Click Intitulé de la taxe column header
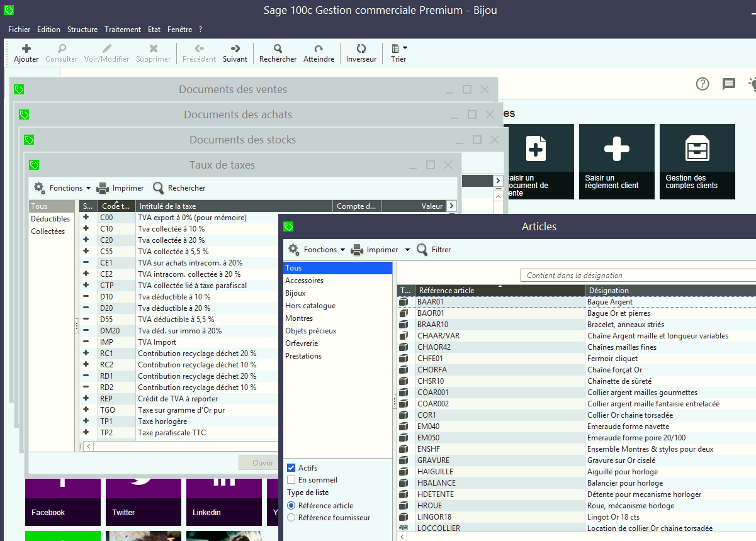This screenshot has width=756, height=541. click(x=234, y=206)
